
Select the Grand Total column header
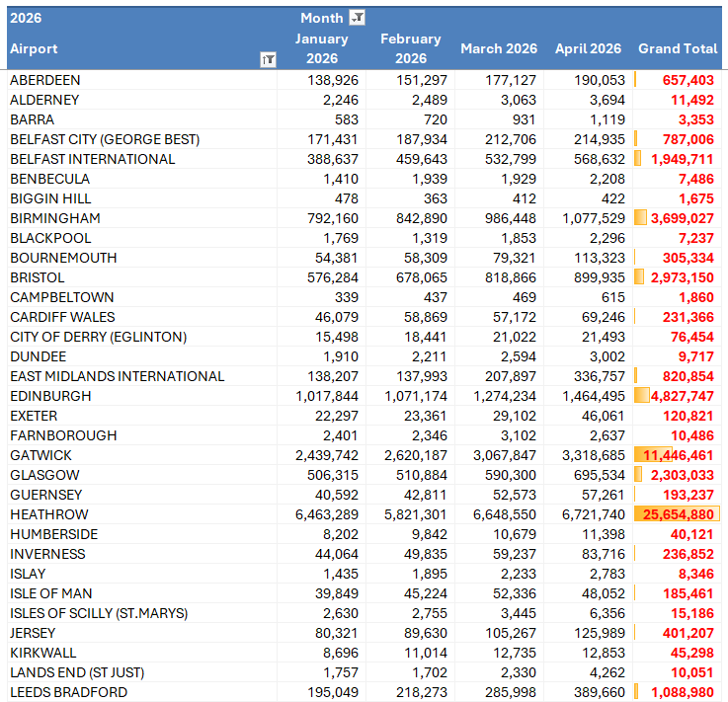[x=678, y=48]
